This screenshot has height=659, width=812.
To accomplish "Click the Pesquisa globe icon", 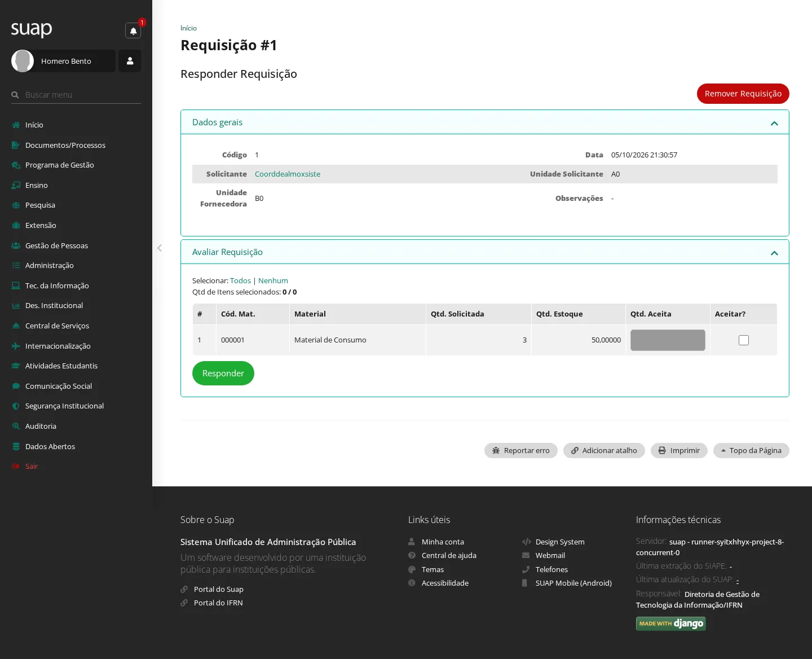I will tap(16, 205).
